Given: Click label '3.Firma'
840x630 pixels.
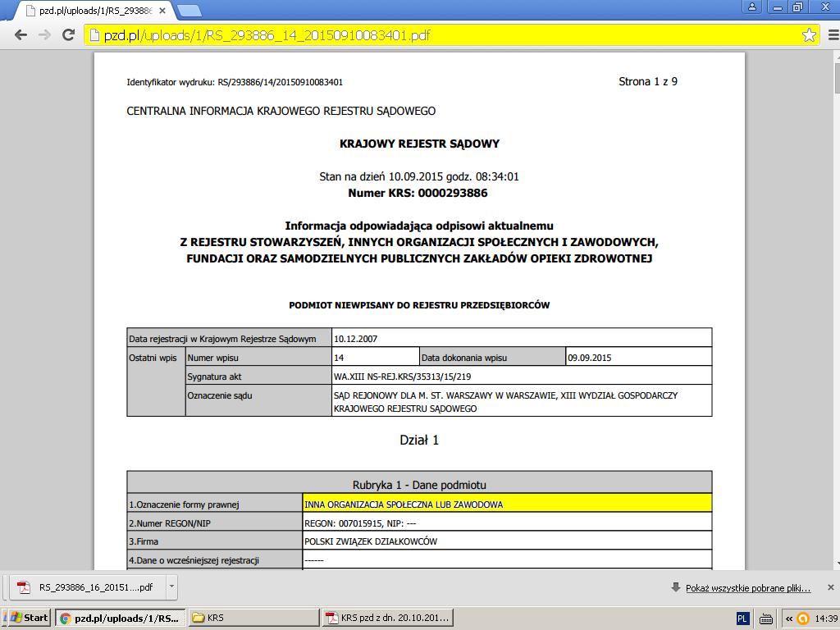Looking at the screenshot, I should (144, 541).
